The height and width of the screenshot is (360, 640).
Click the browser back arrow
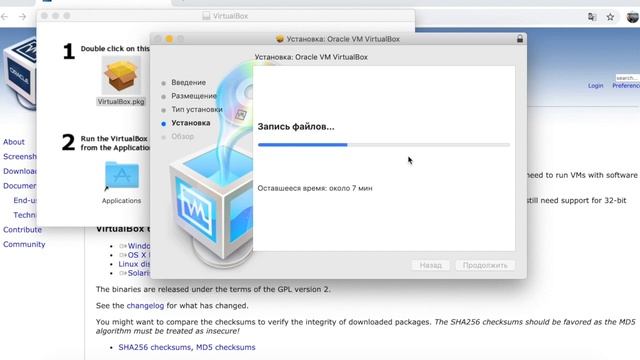click(x=5, y=17)
